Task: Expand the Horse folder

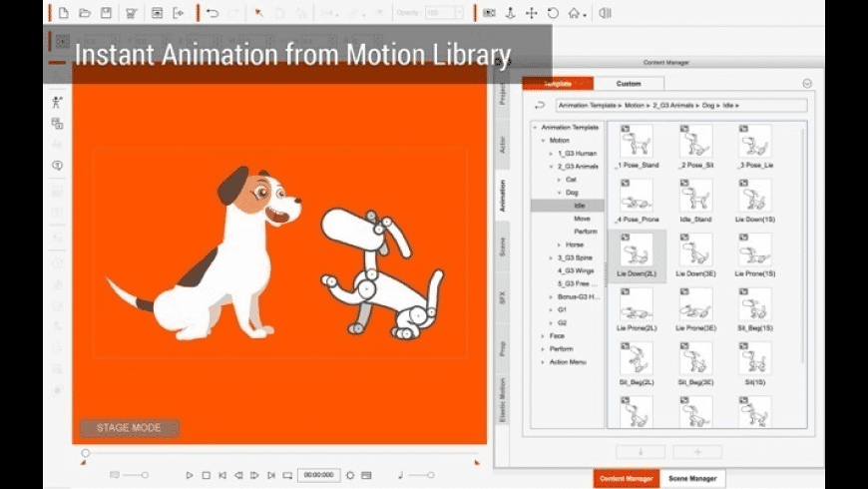Action: tap(559, 244)
